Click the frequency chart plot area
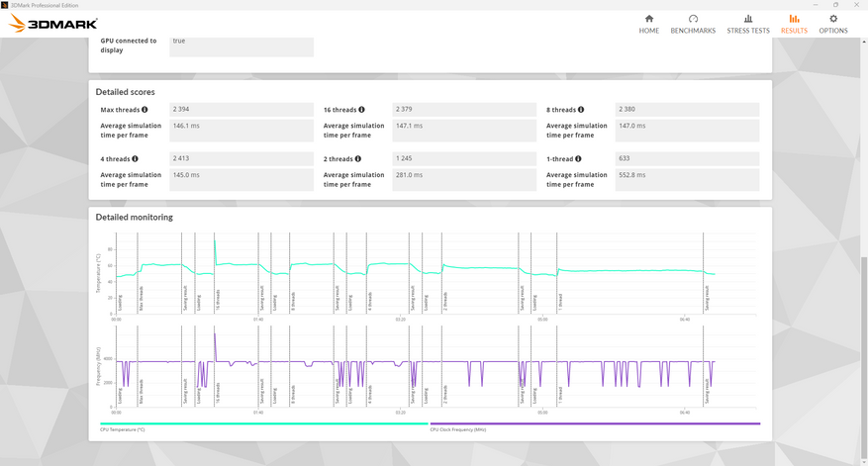 tap(416, 366)
